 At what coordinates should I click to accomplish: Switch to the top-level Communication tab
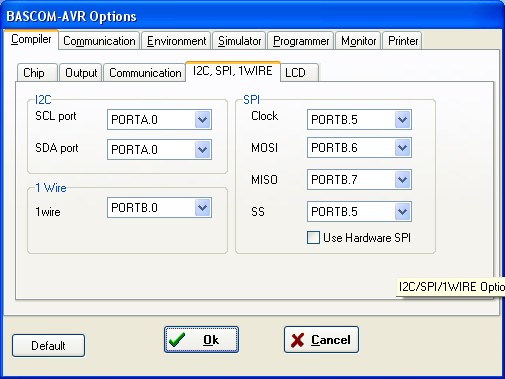(x=99, y=41)
